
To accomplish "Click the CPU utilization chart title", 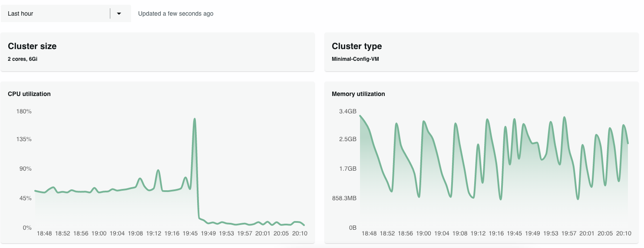I will (29, 94).
